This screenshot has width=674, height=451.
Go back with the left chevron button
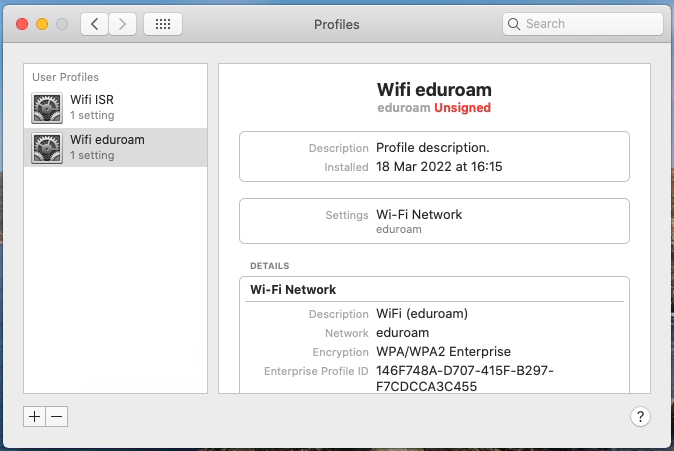pos(95,24)
